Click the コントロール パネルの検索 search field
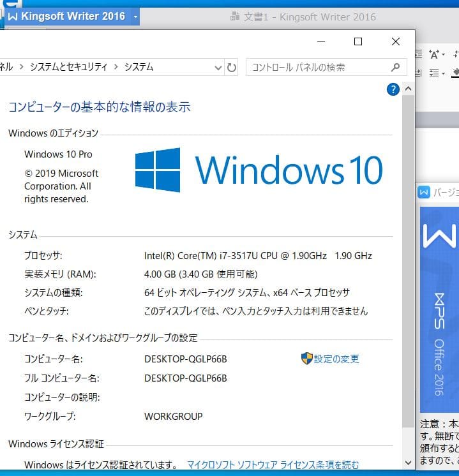Viewport: 459px width, 476px height. point(316,67)
